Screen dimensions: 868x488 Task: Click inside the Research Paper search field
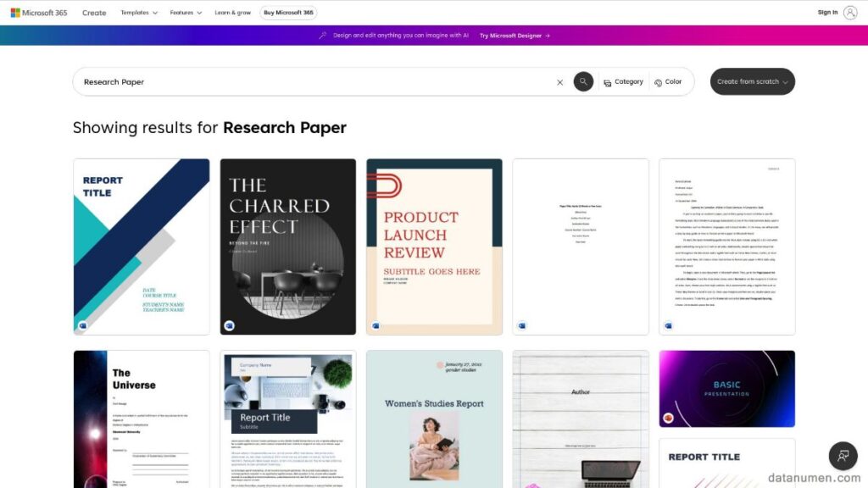point(254,81)
